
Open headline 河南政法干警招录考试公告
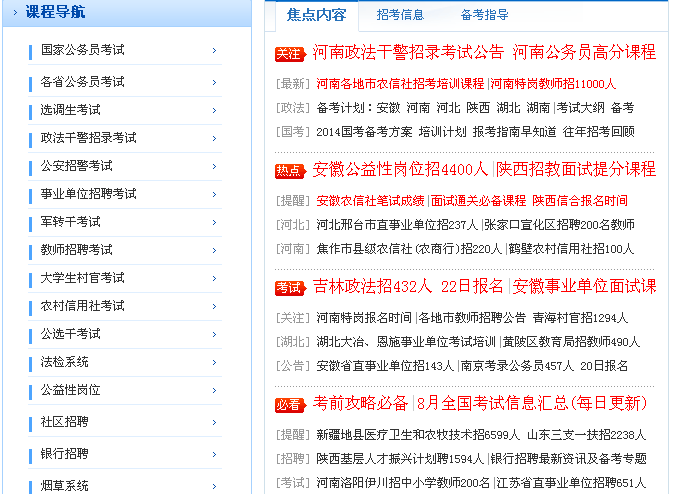pyautogui.click(x=408, y=52)
